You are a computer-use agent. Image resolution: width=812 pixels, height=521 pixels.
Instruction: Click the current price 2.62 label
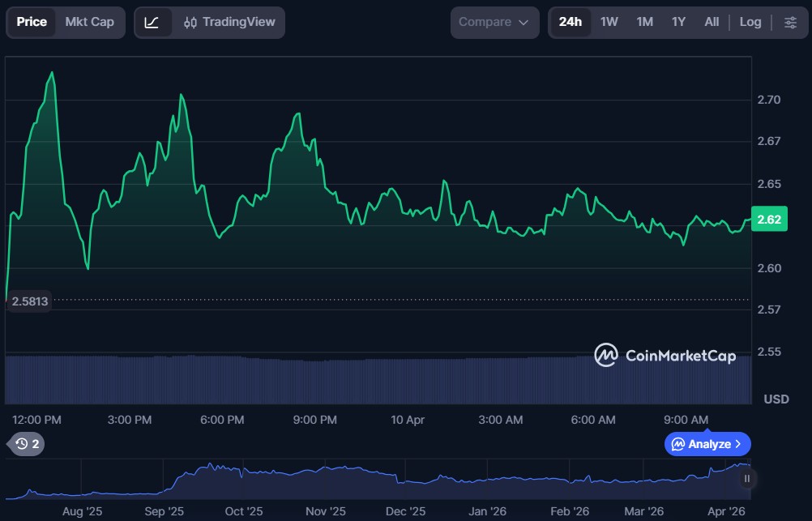click(x=768, y=220)
